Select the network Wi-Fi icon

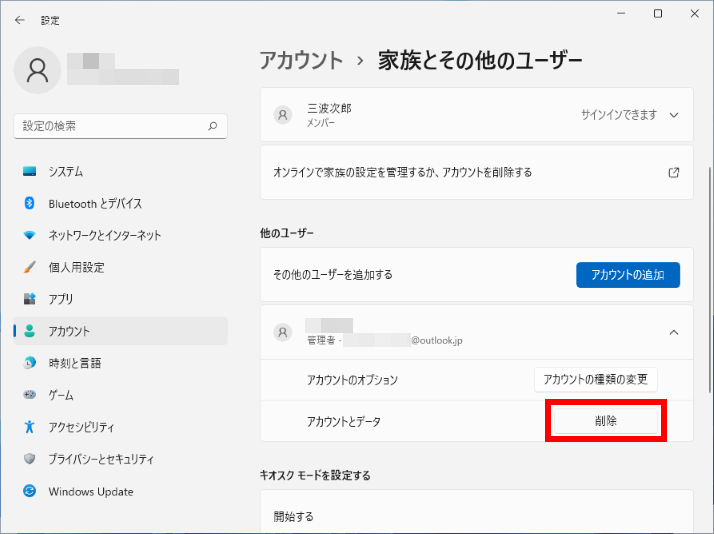point(30,235)
